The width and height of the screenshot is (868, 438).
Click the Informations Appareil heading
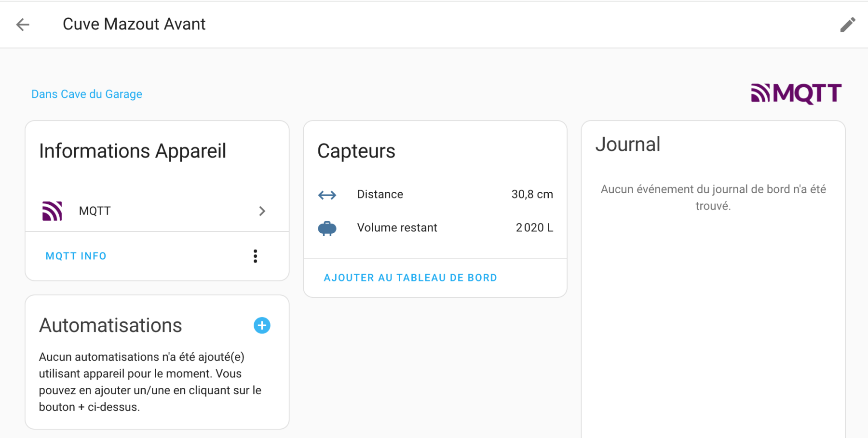point(133,151)
